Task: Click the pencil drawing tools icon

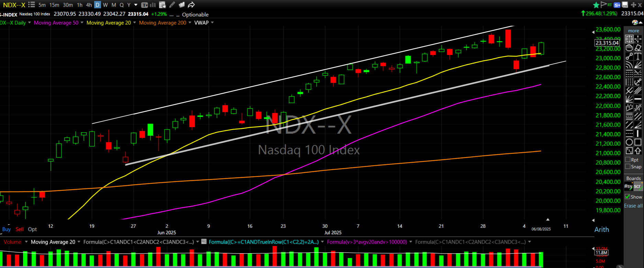Action: point(172,5)
